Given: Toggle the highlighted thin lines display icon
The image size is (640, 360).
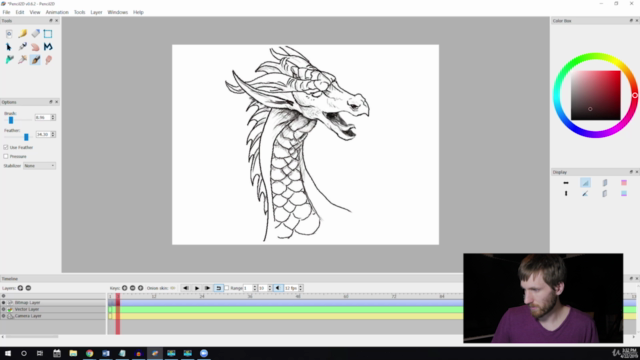Looking at the screenshot, I should [585, 183].
